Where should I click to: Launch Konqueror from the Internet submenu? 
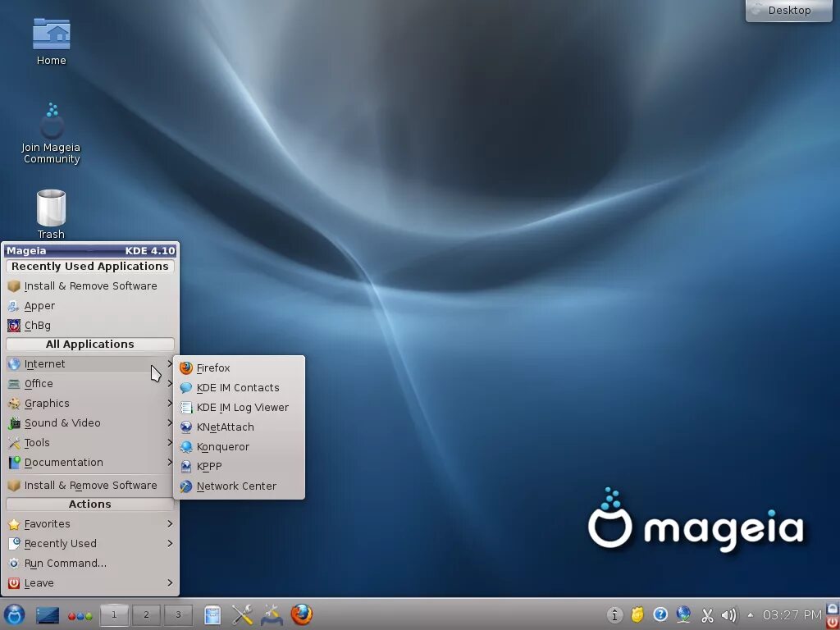239,447
